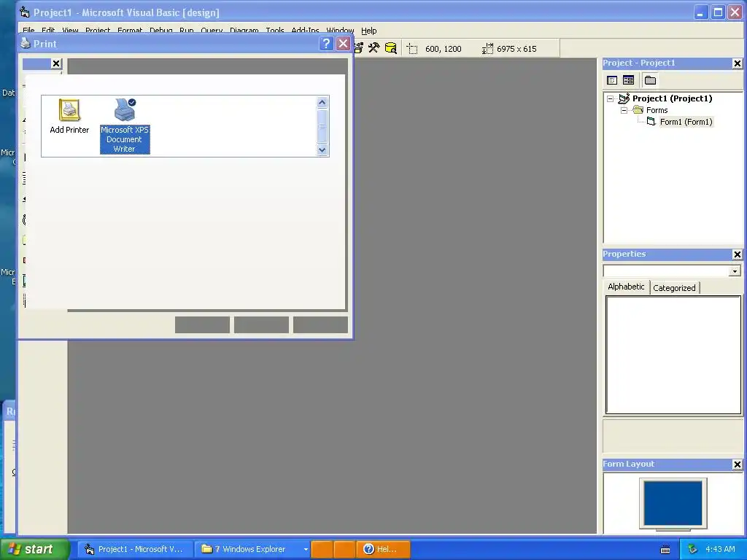Collapse the Project1 (Project1) tree node
The height and width of the screenshot is (560, 747).
coord(611,99)
